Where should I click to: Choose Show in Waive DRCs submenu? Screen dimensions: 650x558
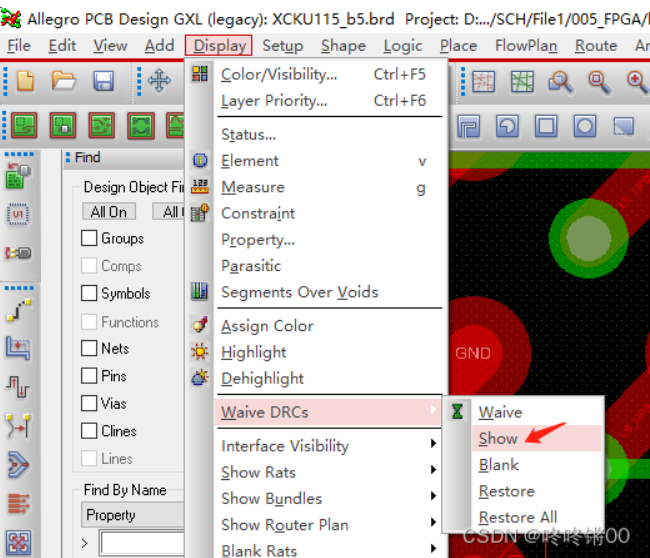coord(537,438)
